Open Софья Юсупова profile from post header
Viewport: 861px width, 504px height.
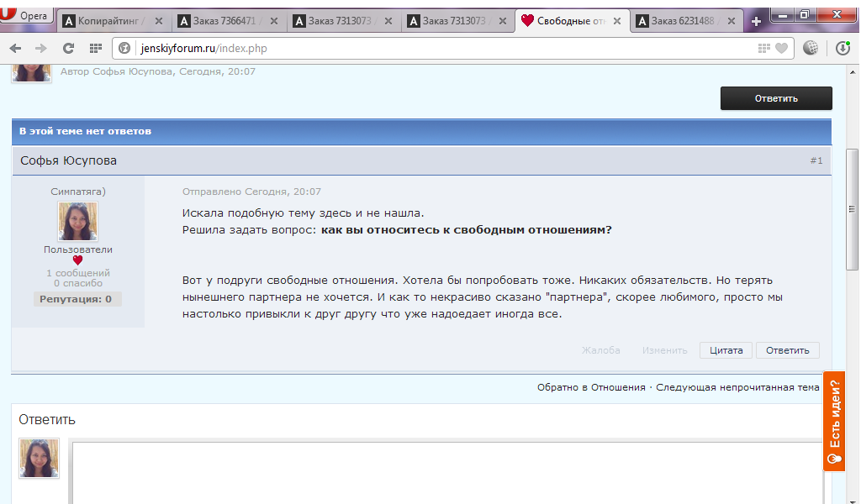click(x=69, y=160)
